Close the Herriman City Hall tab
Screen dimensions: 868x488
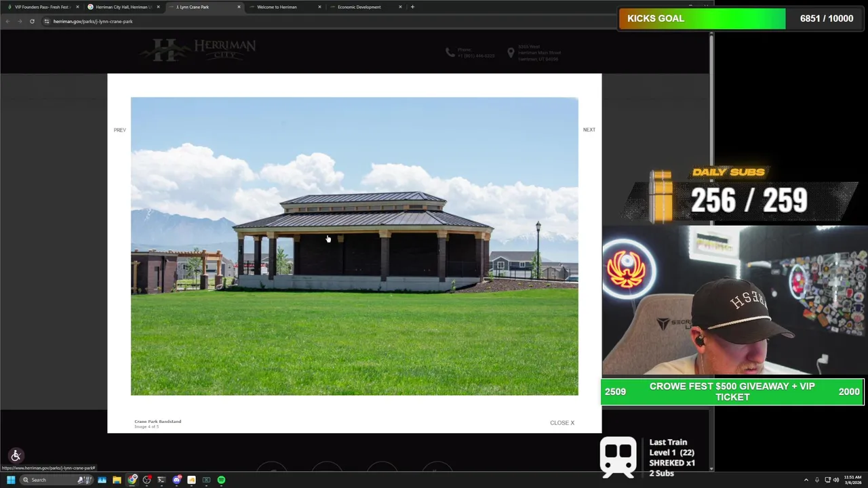[159, 7]
